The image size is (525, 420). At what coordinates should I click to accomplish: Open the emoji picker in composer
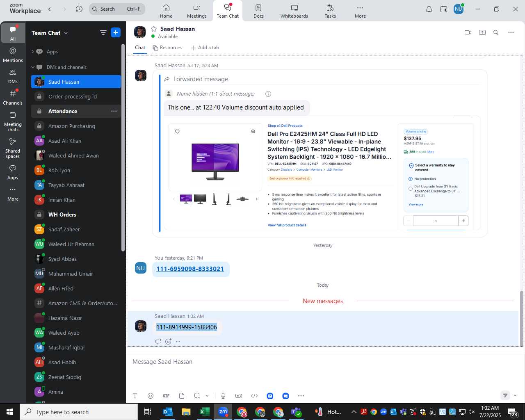151,396
